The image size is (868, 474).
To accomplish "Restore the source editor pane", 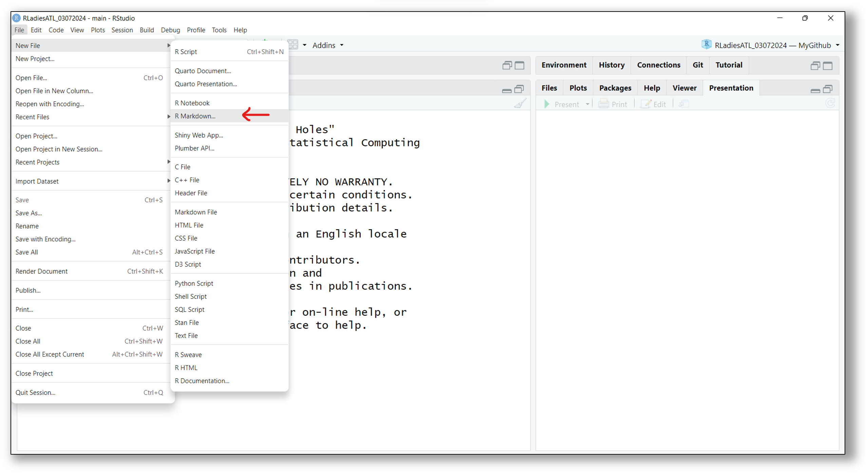I will (x=507, y=66).
